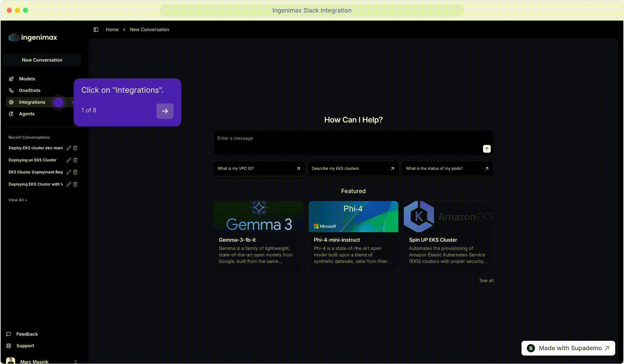
Task: Click the Enter a message field
Action: point(347,139)
